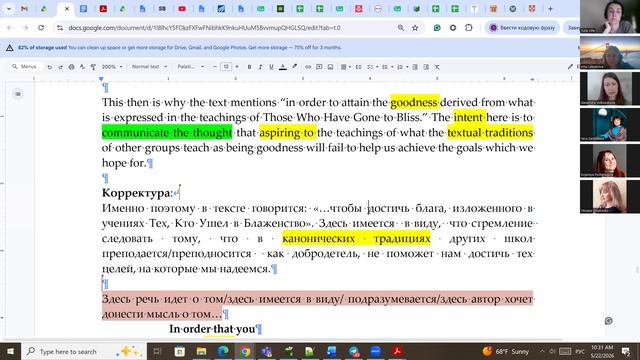Screen dimensions: 640x360
Task: Click the decrease indent icon
Action: (415, 67)
